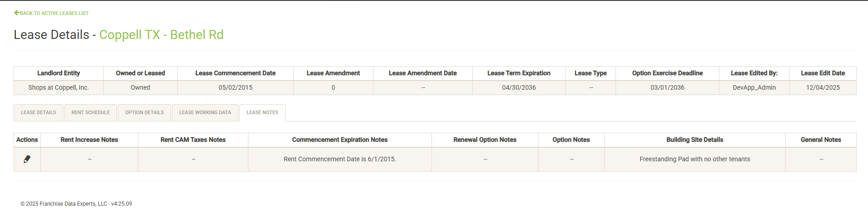Click the Commencement Expiration Notes header

click(x=339, y=140)
